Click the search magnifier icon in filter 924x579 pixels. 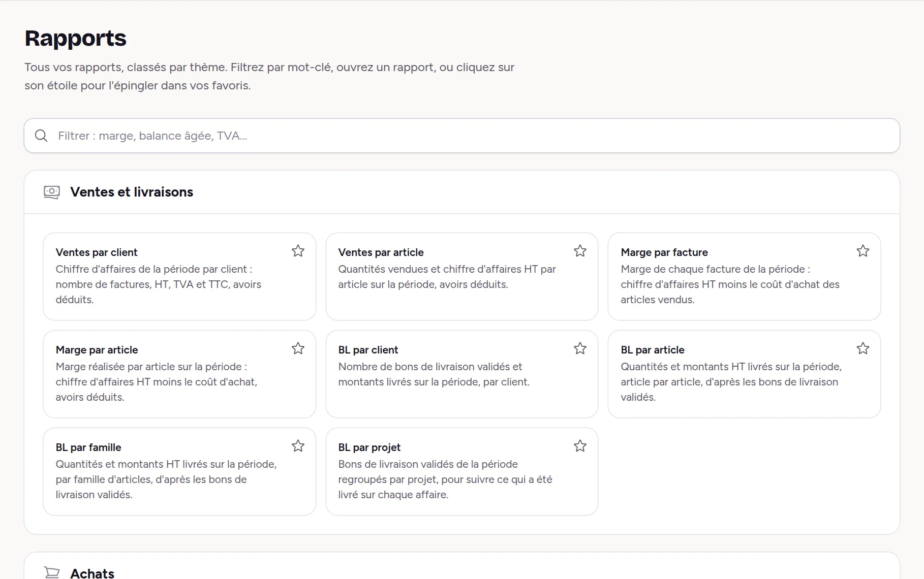pyautogui.click(x=41, y=136)
